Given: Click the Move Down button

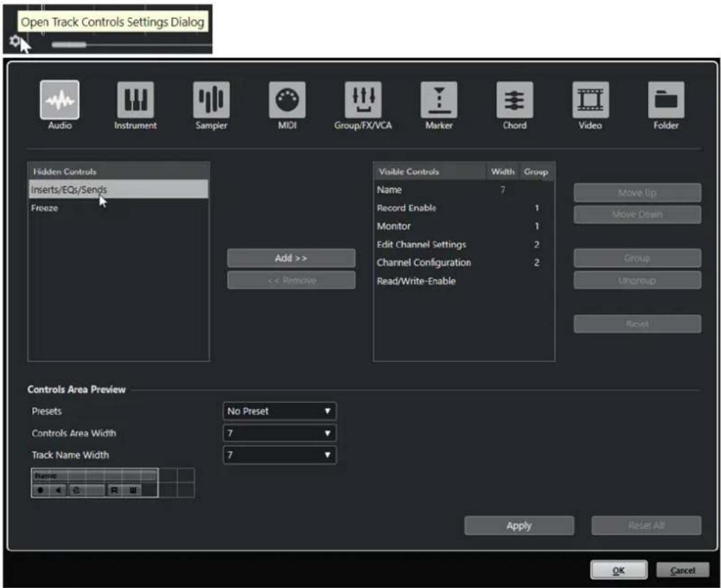Looking at the screenshot, I should (637, 214).
